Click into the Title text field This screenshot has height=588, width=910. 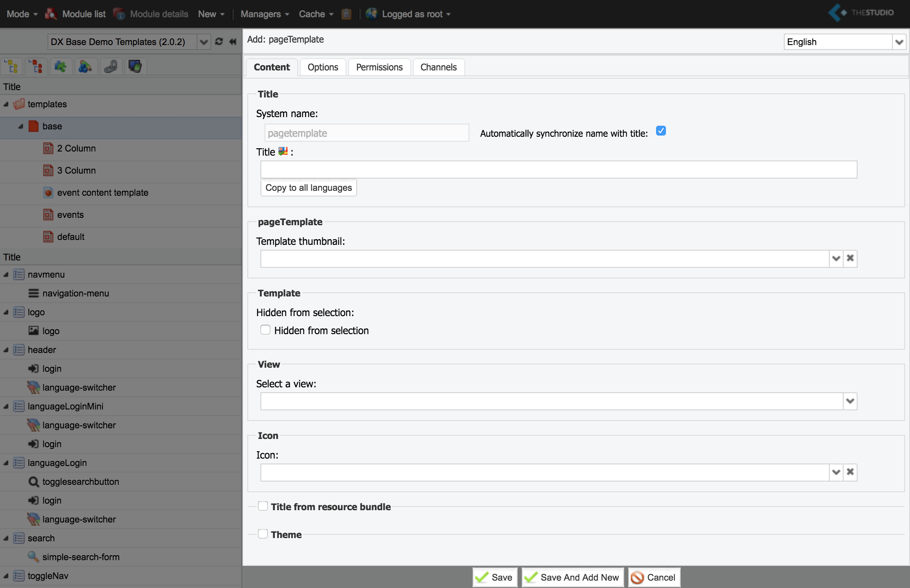click(x=558, y=170)
